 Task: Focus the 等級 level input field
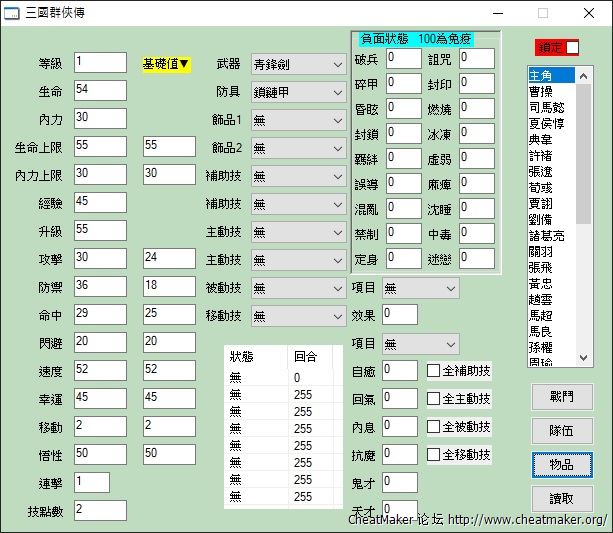click(100, 62)
